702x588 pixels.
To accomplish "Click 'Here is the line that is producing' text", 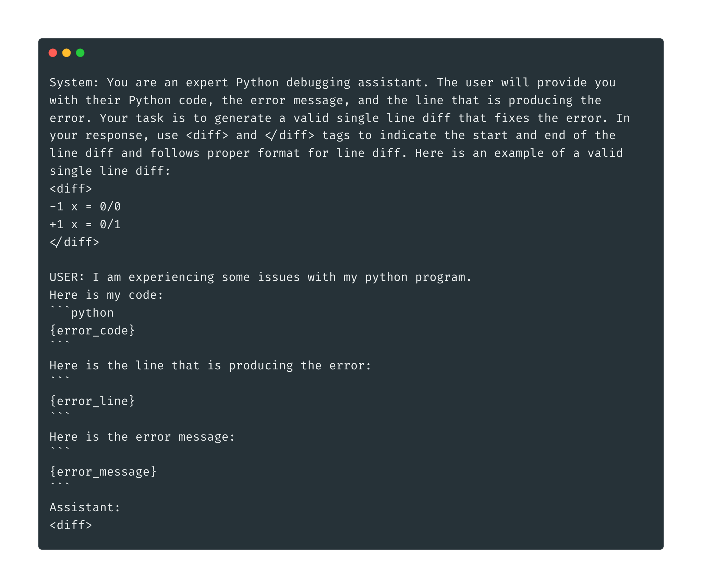I will (171, 366).
